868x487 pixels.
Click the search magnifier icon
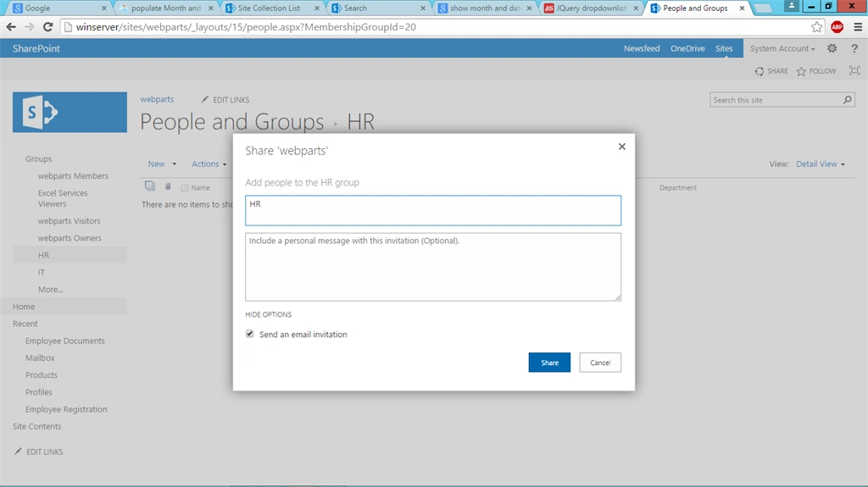pos(847,100)
